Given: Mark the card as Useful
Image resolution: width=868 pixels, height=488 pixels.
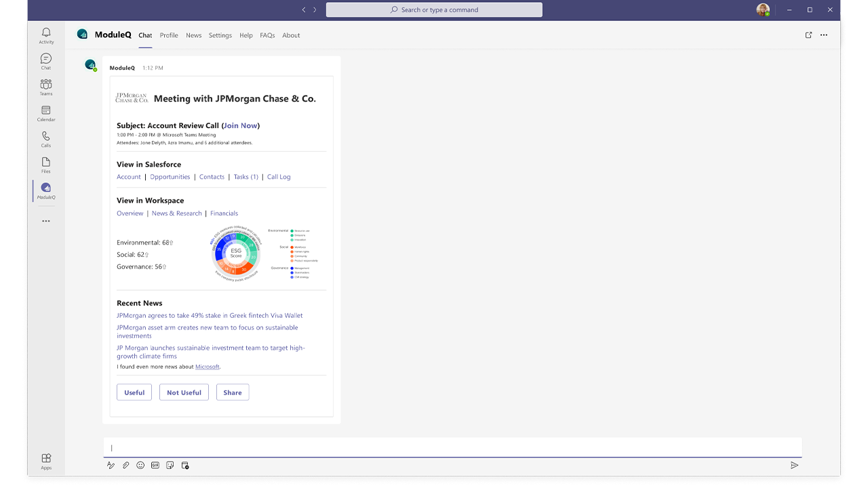Looking at the screenshot, I should click(134, 392).
